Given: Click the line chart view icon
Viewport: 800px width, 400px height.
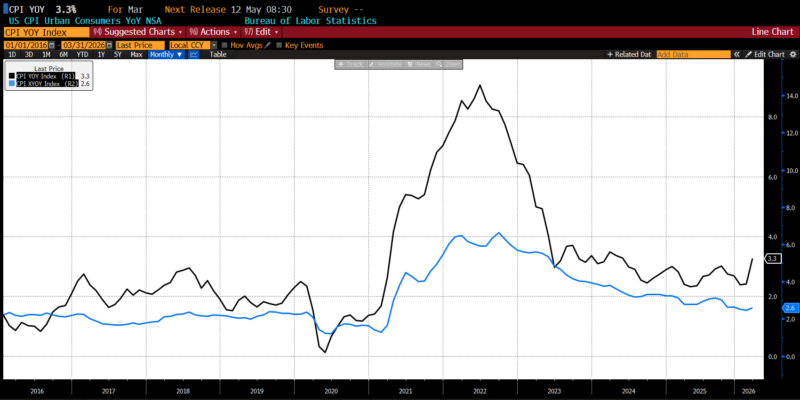Looking at the screenshot, I should click(193, 54).
